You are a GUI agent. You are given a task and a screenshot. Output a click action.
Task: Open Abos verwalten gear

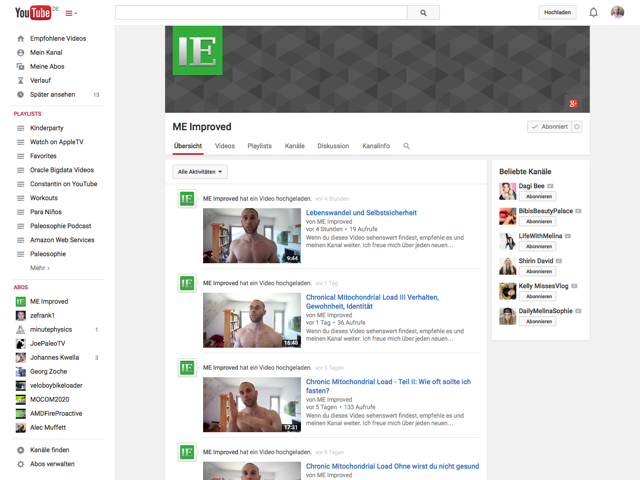point(20,464)
